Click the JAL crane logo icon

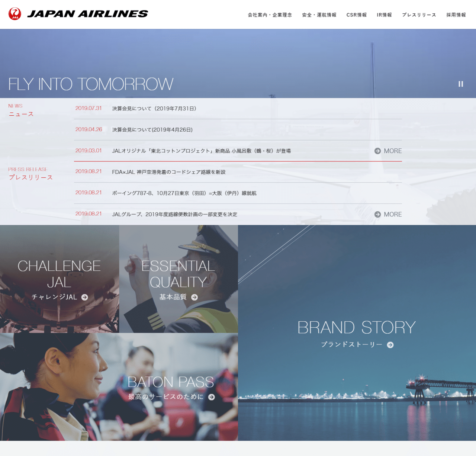pos(15,14)
